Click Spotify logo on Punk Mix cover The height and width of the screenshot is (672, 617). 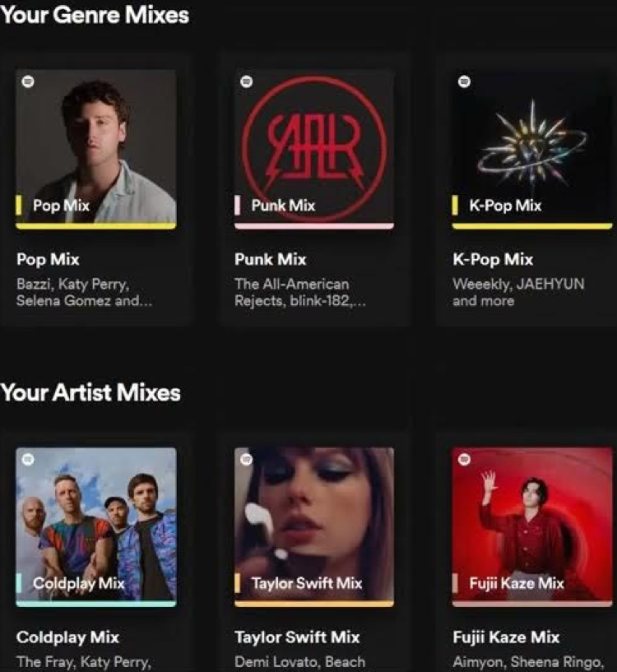pyautogui.click(x=247, y=81)
